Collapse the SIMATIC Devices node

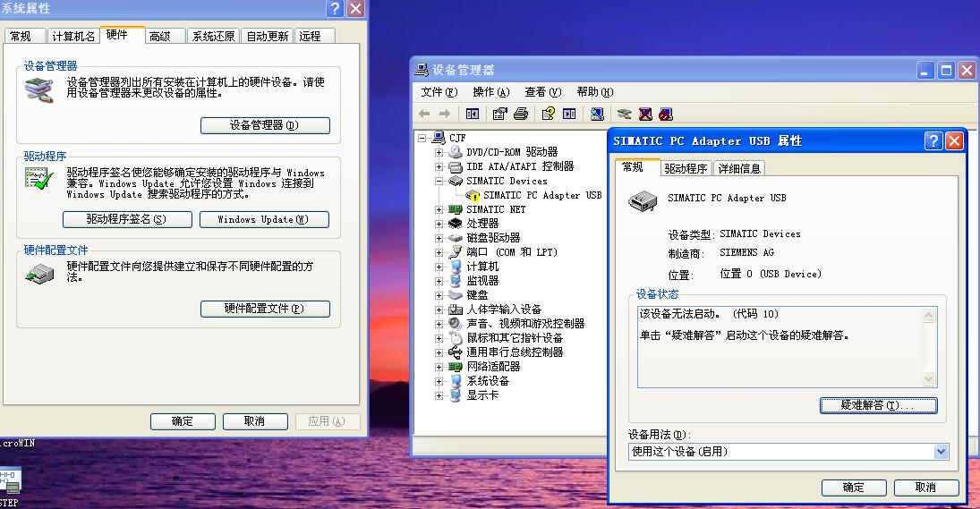[x=439, y=181]
